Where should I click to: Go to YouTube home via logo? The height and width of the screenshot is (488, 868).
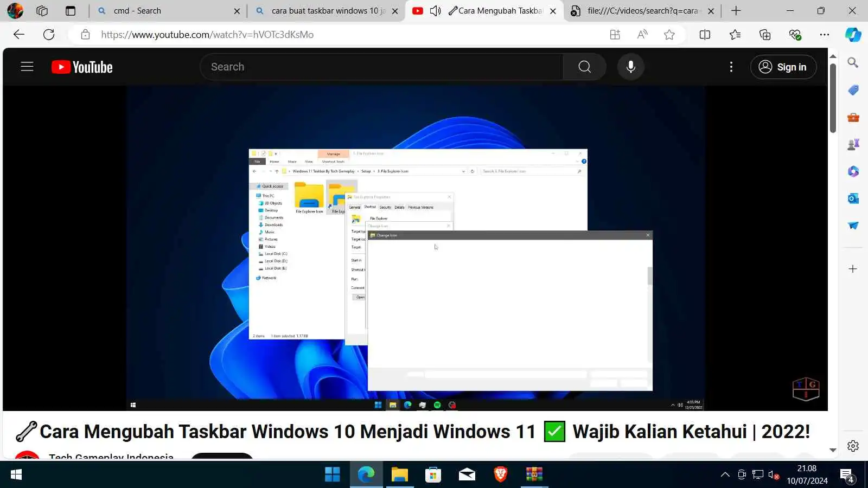82,67
